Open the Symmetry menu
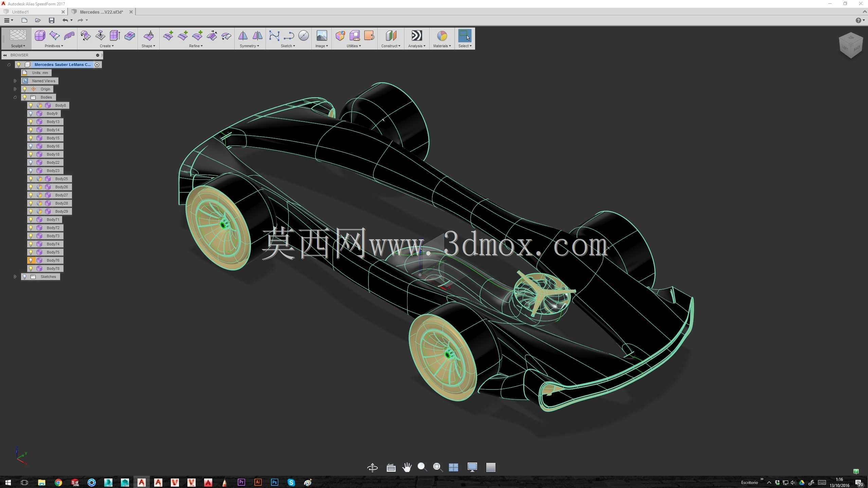This screenshot has width=868, height=488. (249, 46)
